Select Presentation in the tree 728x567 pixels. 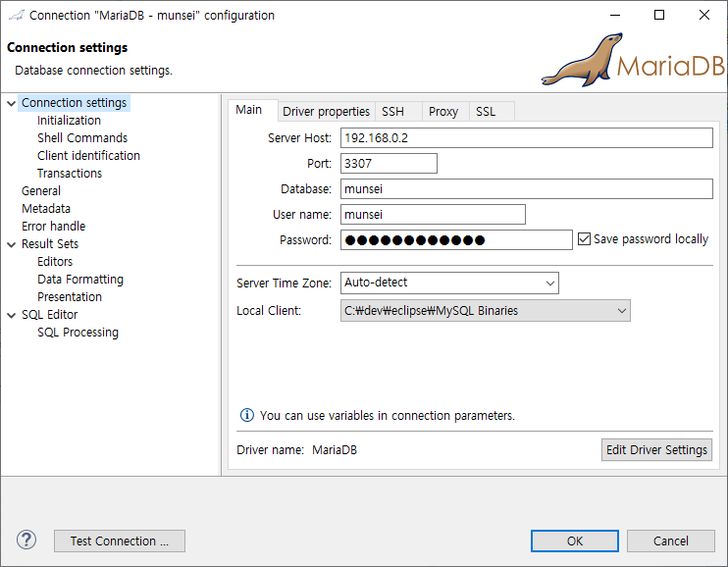pos(70,296)
